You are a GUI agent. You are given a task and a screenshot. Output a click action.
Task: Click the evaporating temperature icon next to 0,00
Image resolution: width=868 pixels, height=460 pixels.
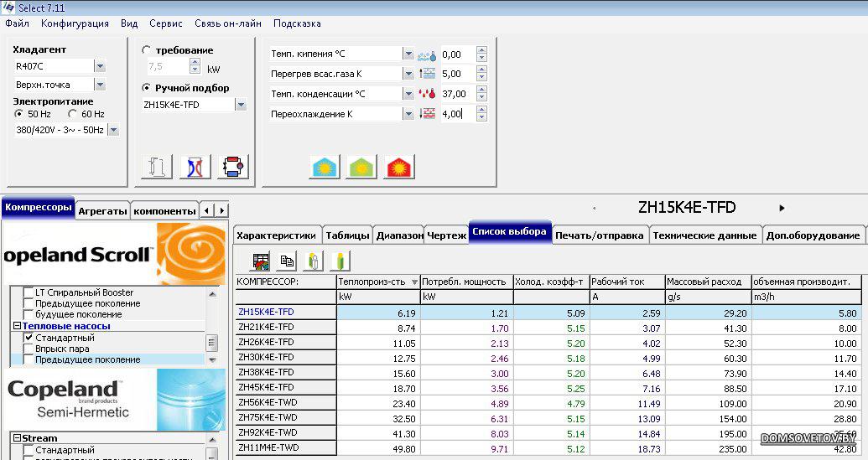pyautogui.click(x=427, y=54)
